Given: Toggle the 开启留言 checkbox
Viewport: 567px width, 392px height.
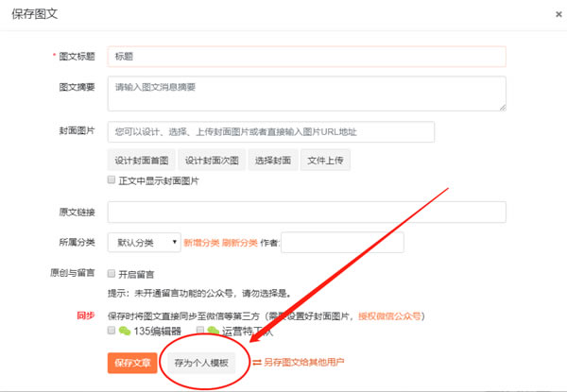Looking at the screenshot, I should (x=112, y=273).
